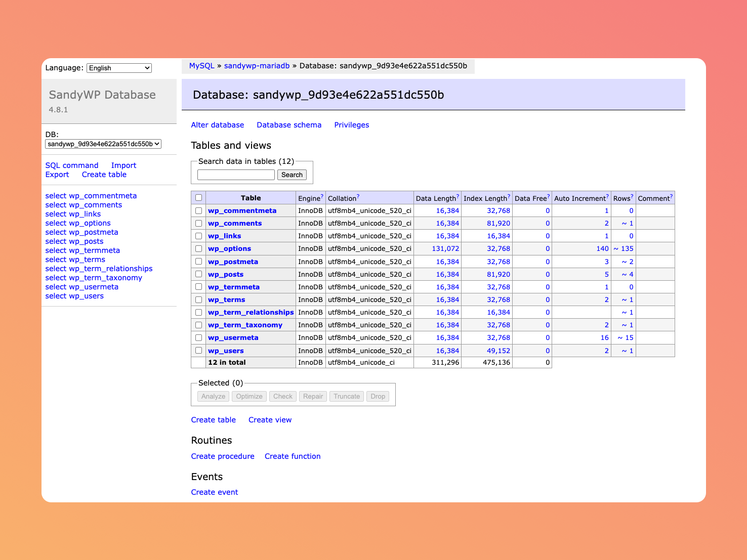Open wp_term_relationships table link
The image size is (747, 560).
(x=251, y=313)
